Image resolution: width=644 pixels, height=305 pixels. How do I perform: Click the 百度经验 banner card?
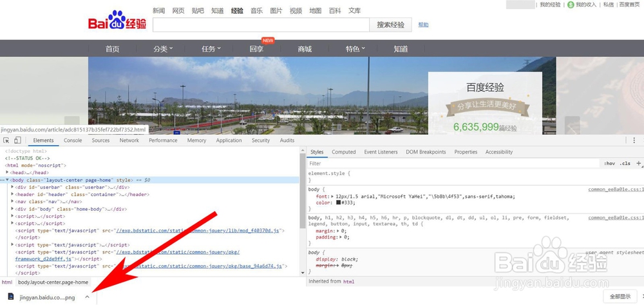pyautogui.click(x=485, y=103)
